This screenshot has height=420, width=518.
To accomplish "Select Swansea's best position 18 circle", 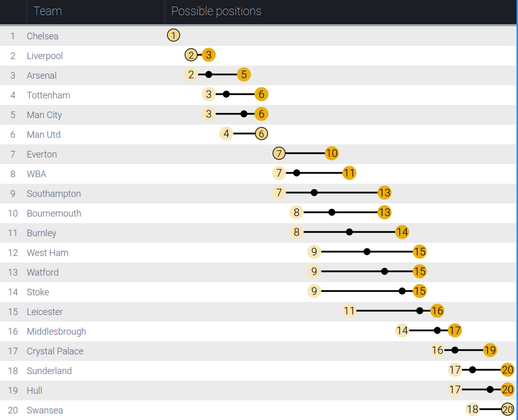I will point(473,409).
